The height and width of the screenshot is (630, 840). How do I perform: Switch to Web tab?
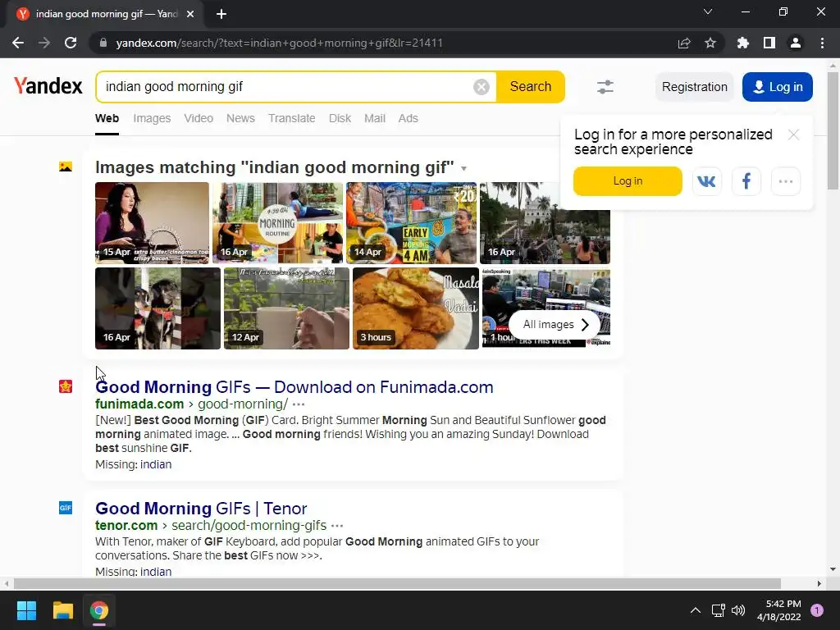tap(107, 118)
